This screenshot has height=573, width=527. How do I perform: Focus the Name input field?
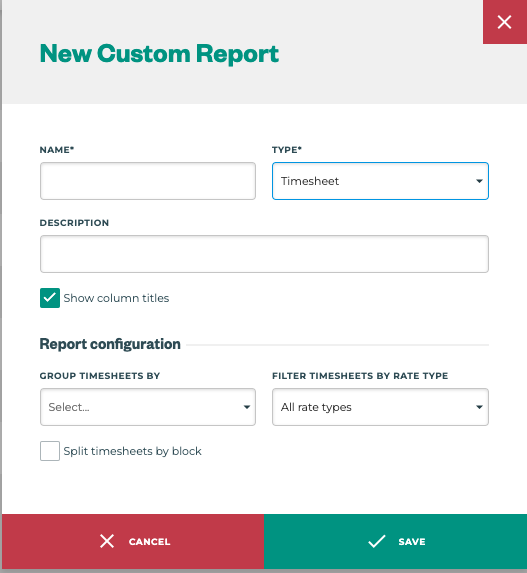click(x=148, y=181)
